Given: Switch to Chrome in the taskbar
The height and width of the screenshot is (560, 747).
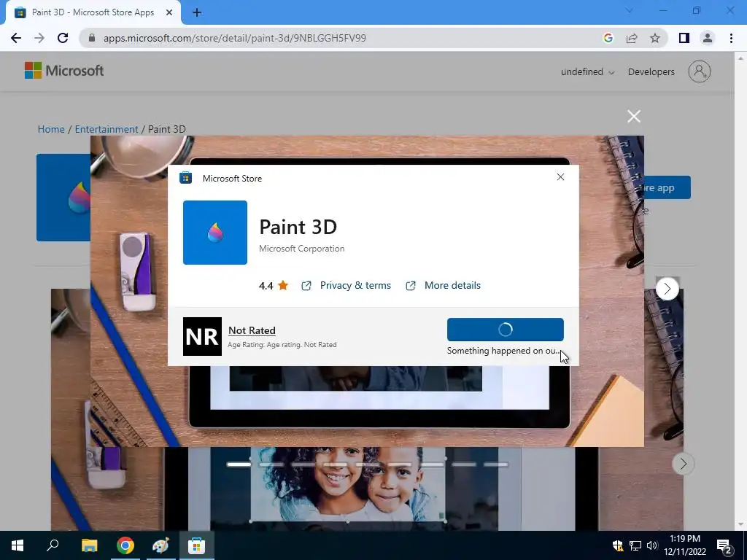Looking at the screenshot, I should [x=125, y=545].
